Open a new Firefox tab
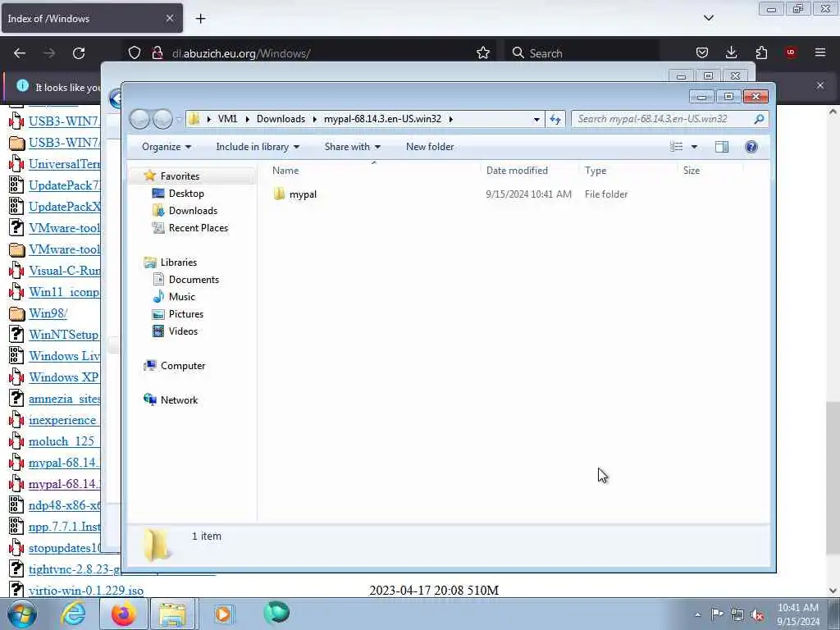Screen dimensions: 840x630 (200, 19)
